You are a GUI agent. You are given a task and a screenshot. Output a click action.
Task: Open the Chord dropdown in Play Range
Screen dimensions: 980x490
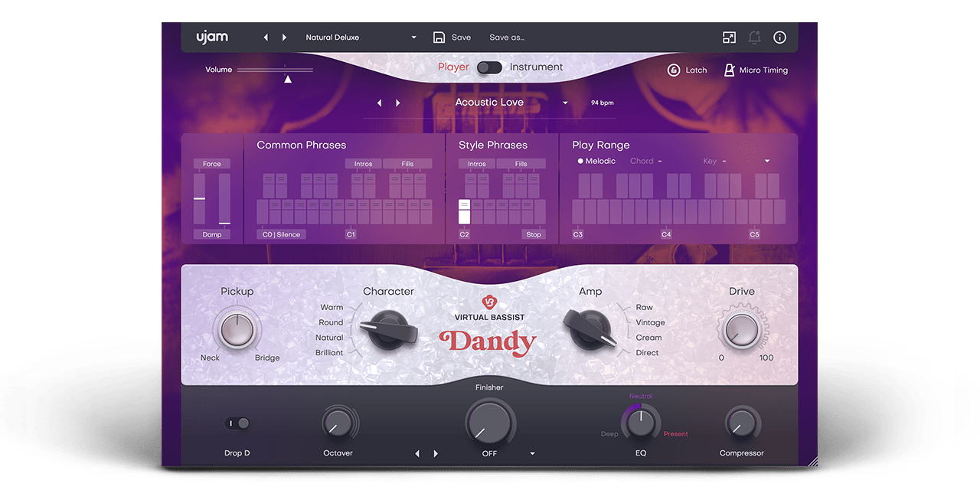pyautogui.click(x=647, y=162)
